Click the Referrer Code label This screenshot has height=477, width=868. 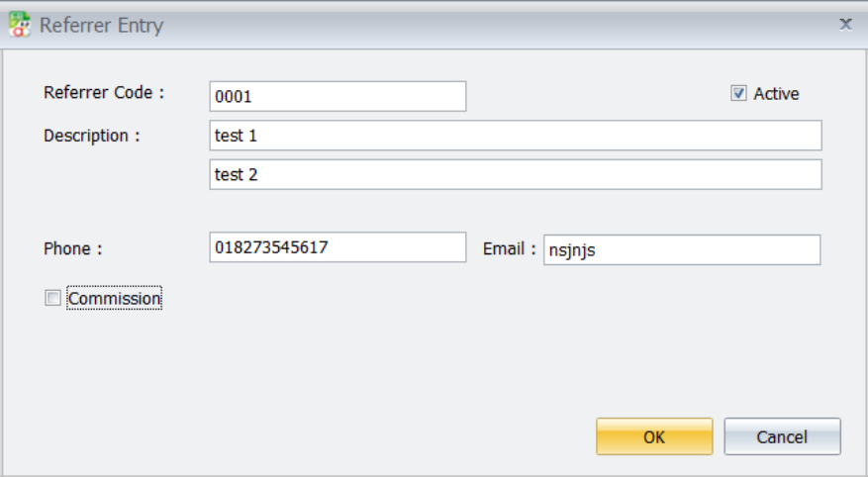[x=104, y=92]
